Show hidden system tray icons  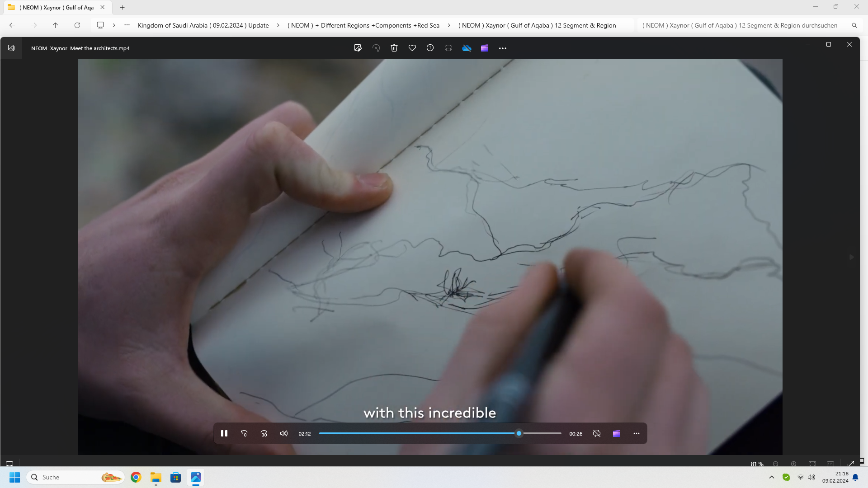pos(772,477)
